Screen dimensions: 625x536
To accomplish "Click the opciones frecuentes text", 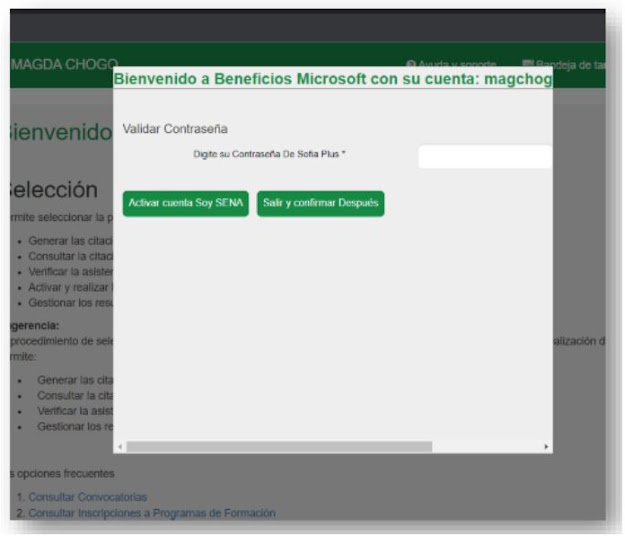I will point(65,473).
